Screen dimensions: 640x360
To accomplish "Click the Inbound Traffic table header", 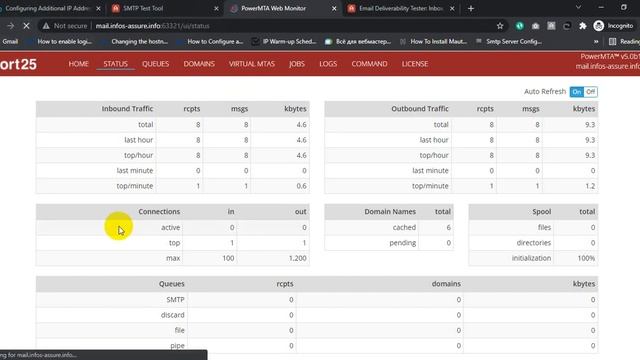I will click(x=127, y=109).
